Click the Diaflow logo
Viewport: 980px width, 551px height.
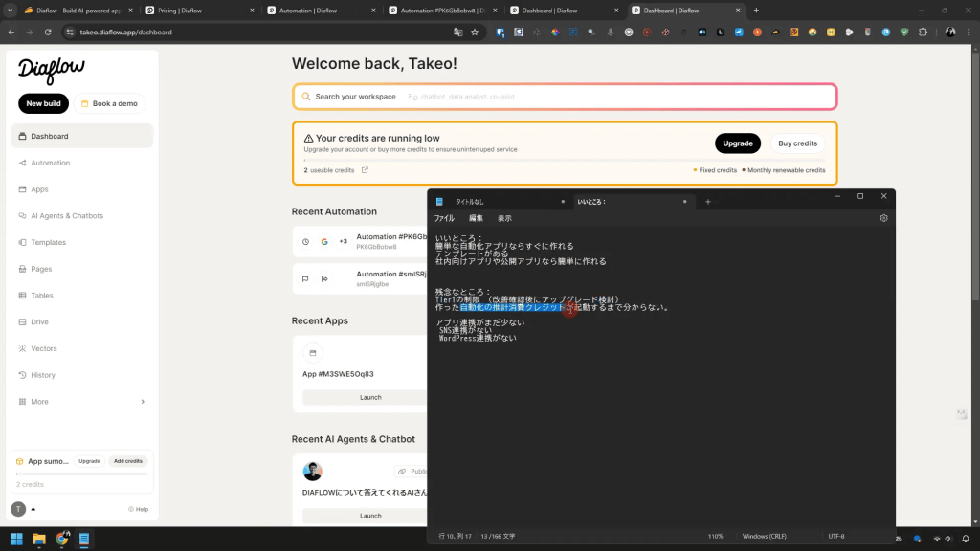point(52,70)
